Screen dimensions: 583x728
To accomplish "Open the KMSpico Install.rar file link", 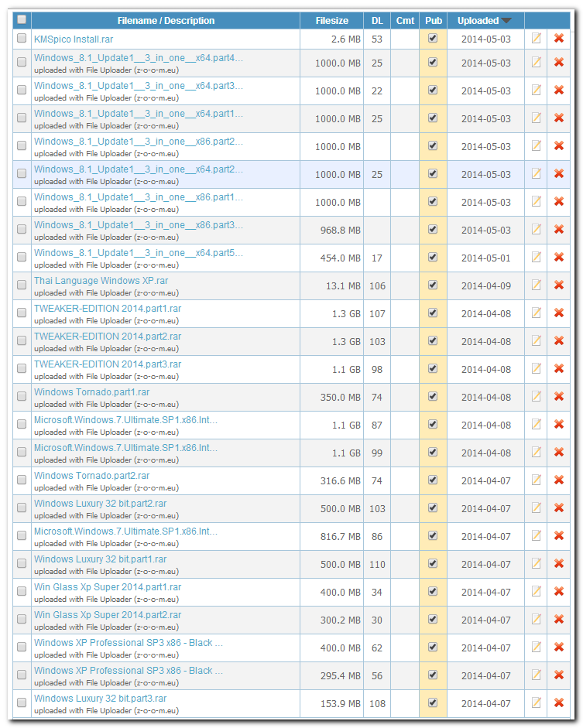I will (74, 39).
